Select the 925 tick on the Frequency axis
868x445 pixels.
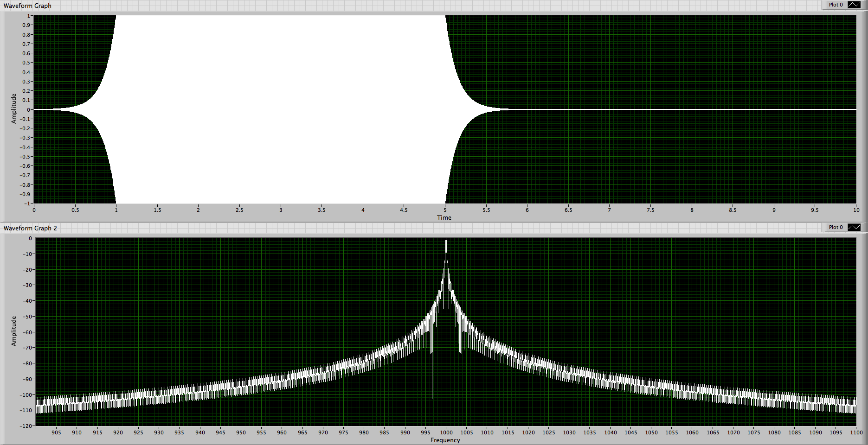click(x=138, y=432)
